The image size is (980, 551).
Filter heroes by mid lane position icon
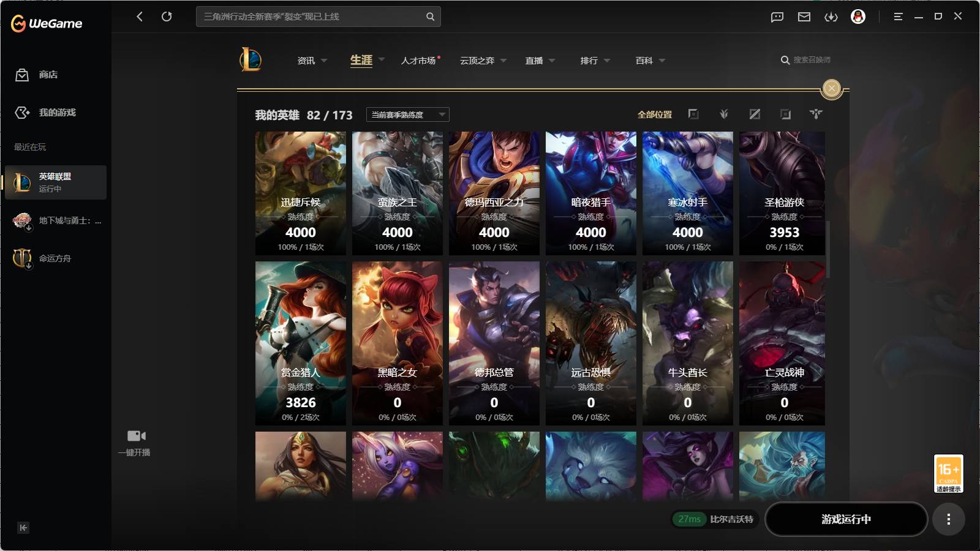755,114
